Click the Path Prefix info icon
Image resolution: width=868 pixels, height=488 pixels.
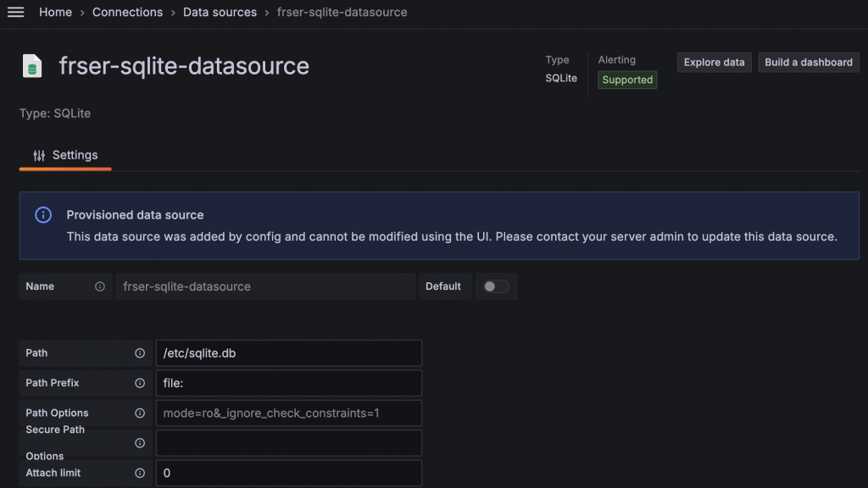tap(140, 383)
